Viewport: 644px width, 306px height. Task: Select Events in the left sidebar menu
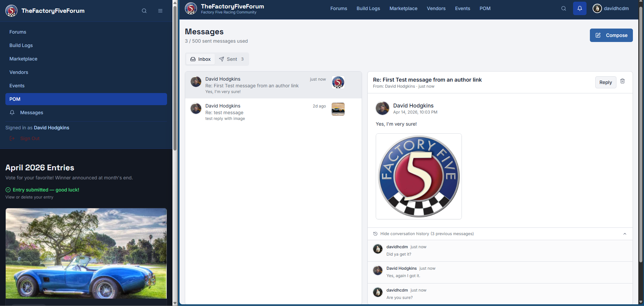click(86, 86)
